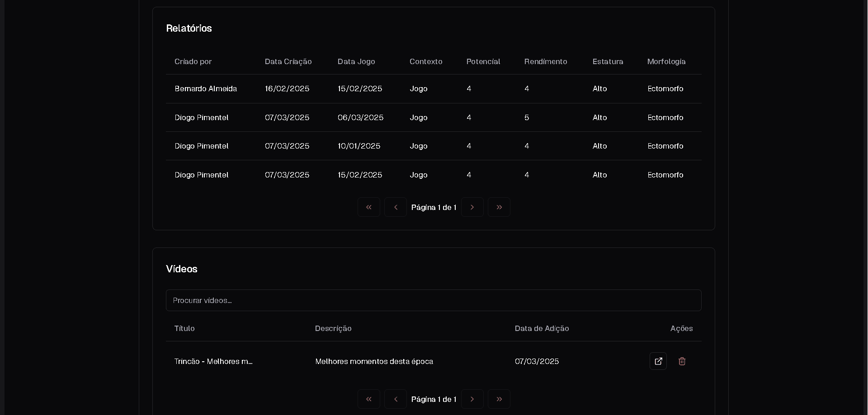Select the Bernardo Almeida report row
The height and width of the screenshot is (415, 868).
(x=206, y=89)
